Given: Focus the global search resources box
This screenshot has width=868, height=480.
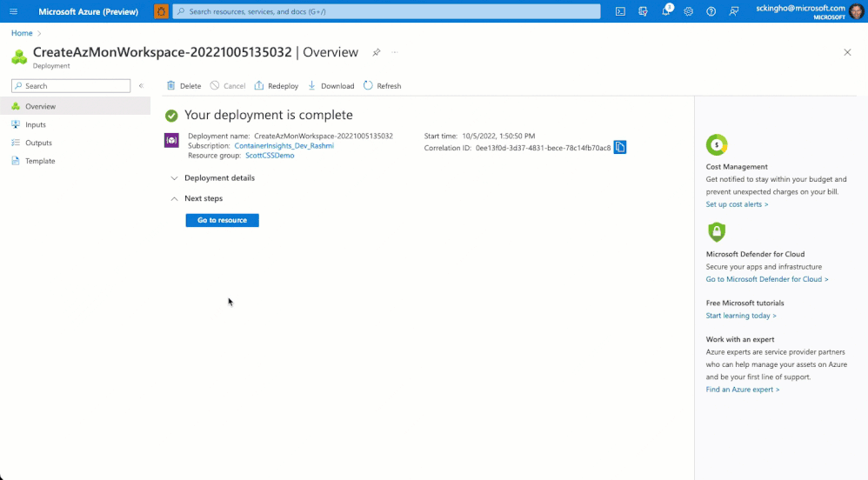Looking at the screenshot, I should pyautogui.click(x=386, y=11).
